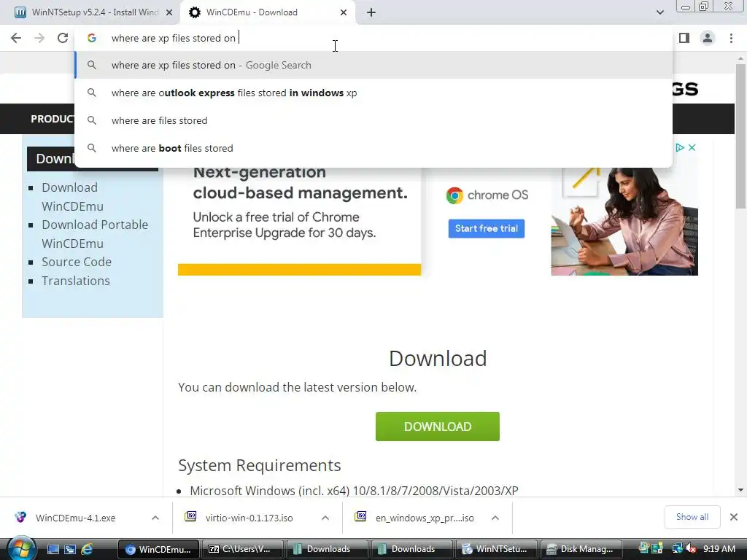Expand options for WinCDEmu-4.1.exe download

tap(155, 518)
